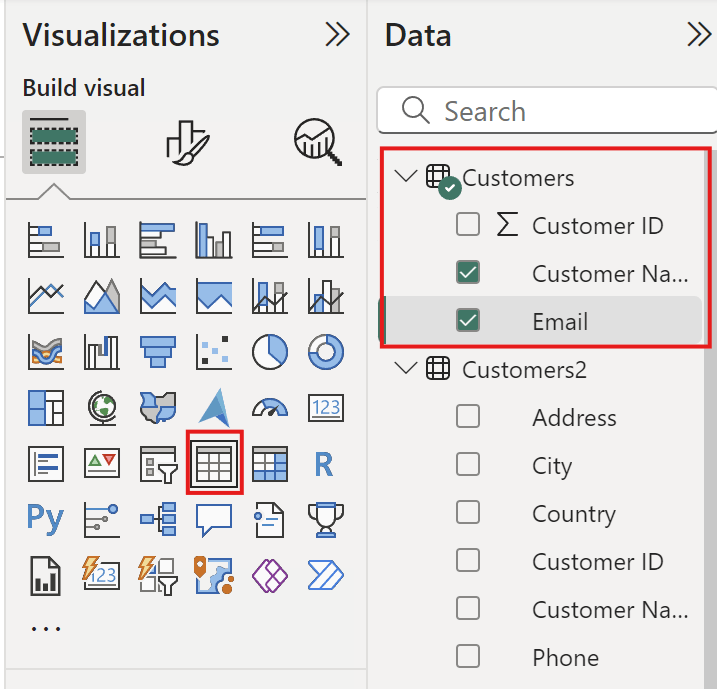Collapse the Customers table chevron

(x=405, y=178)
